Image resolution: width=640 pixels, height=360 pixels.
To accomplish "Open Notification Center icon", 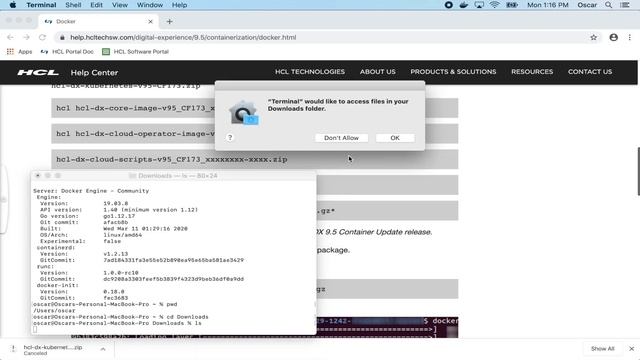I will 624,5.
